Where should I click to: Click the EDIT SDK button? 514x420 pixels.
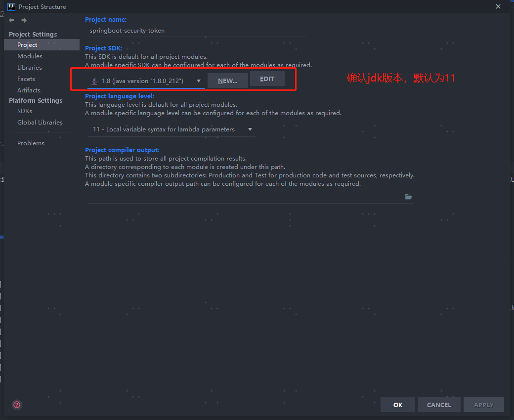pos(267,79)
